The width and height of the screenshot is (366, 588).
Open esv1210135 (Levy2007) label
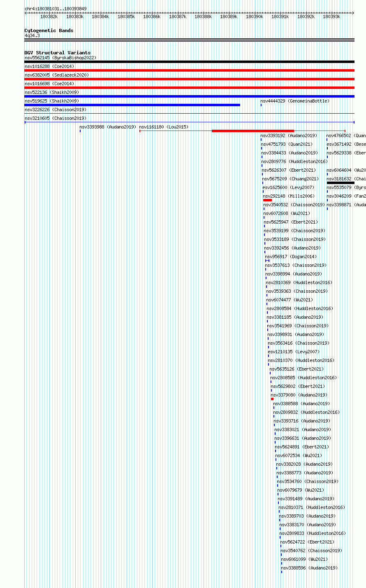(x=294, y=352)
